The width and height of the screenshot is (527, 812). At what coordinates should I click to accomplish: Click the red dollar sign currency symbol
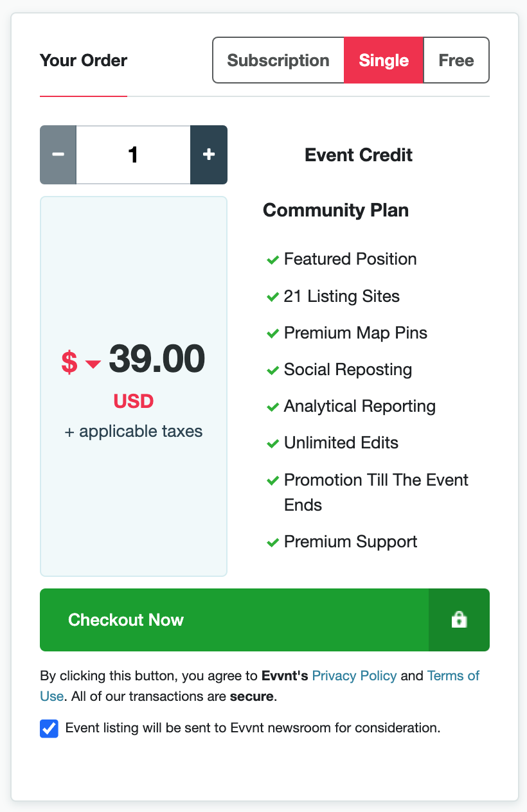tap(69, 361)
